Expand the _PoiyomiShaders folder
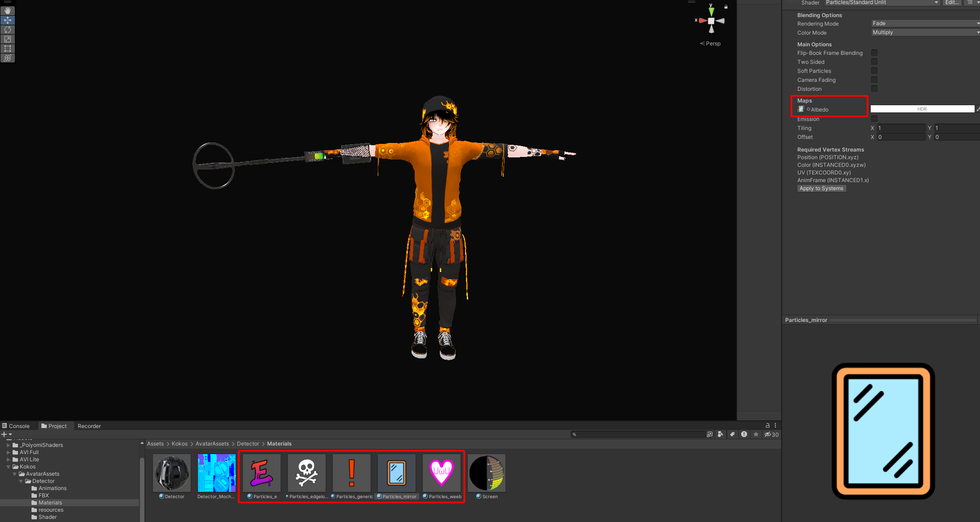Viewport: 980px width, 522px height. pos(8,445)
